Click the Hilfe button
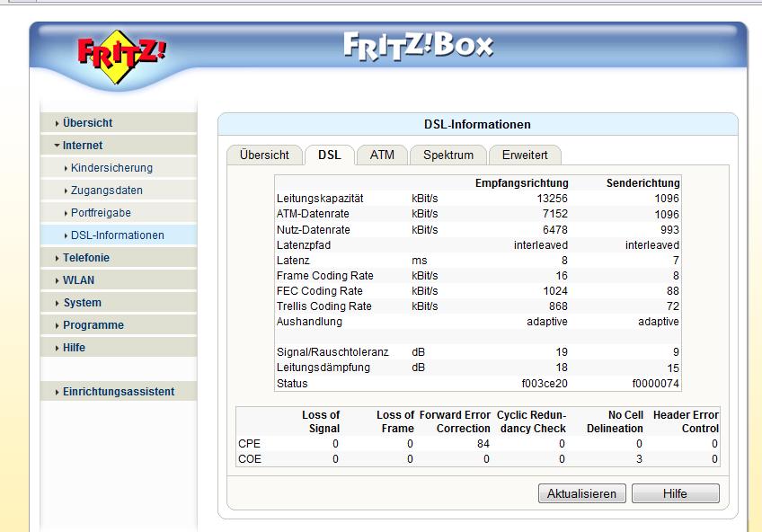762x532 pixels. [675, 493]
